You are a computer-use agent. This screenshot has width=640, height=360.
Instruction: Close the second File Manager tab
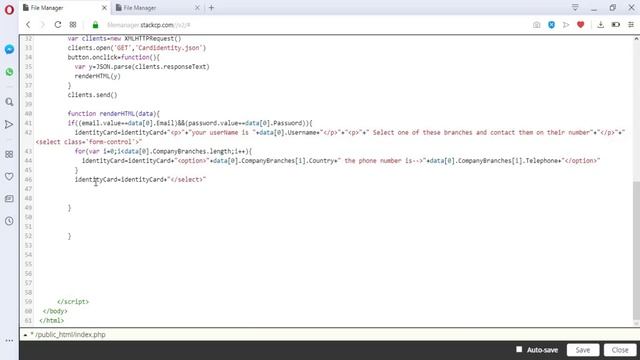[197, 7]
